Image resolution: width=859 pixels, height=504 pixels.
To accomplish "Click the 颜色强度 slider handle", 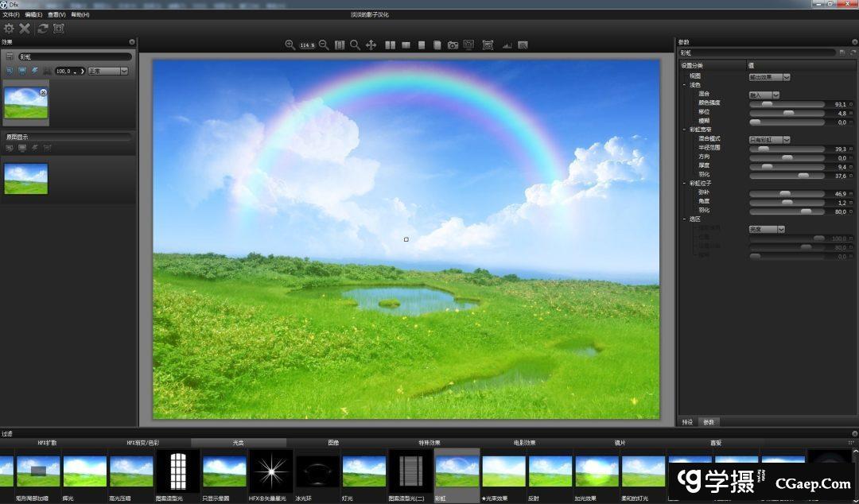I will (767, 104).
